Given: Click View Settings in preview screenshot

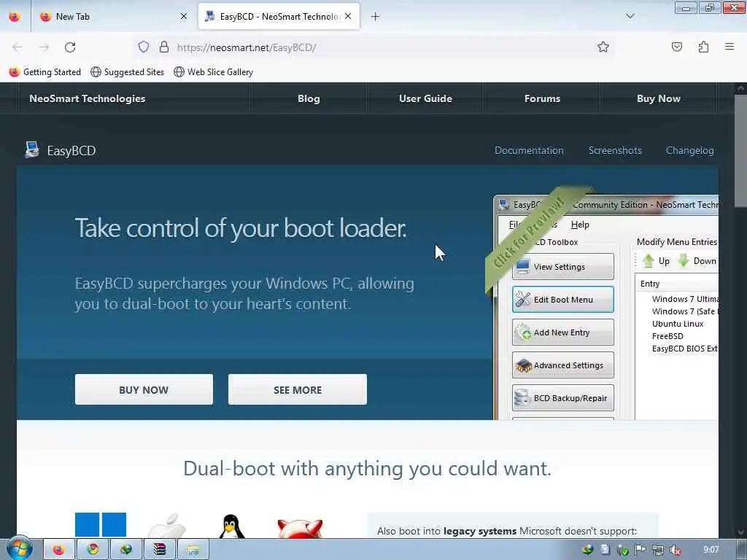Looking at the screenshot, I should [x=563, y=267].
